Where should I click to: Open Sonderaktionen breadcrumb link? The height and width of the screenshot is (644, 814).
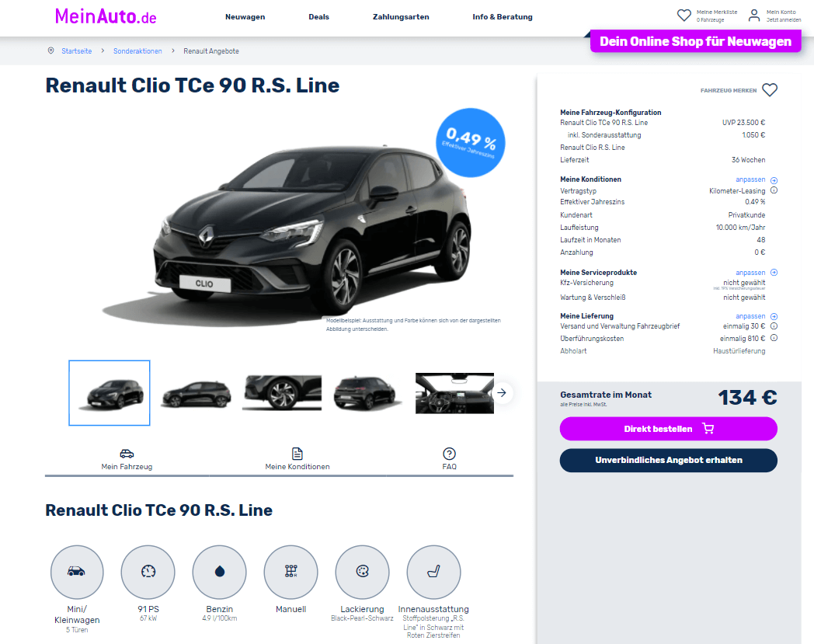(x=137, y=51)
